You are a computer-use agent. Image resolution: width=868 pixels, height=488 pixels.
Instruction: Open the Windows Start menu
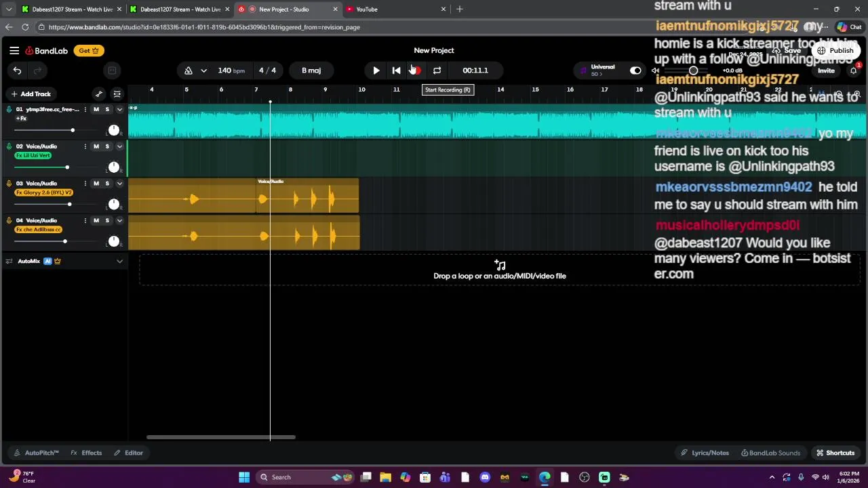[244, 477]
